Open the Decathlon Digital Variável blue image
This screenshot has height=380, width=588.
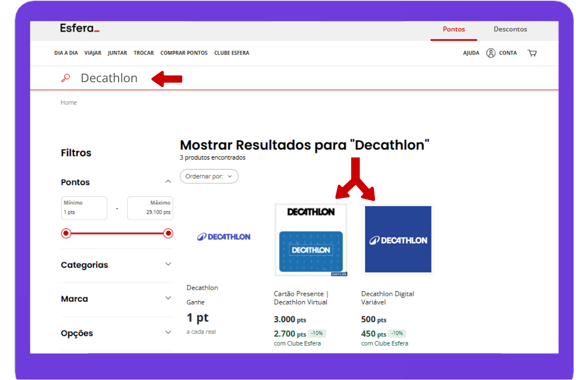(398, 240)
